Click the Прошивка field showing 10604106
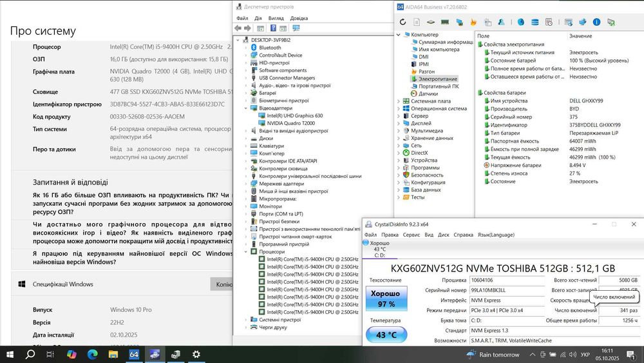This screenshot has width=644, height=363. click(x=507, y=280)
